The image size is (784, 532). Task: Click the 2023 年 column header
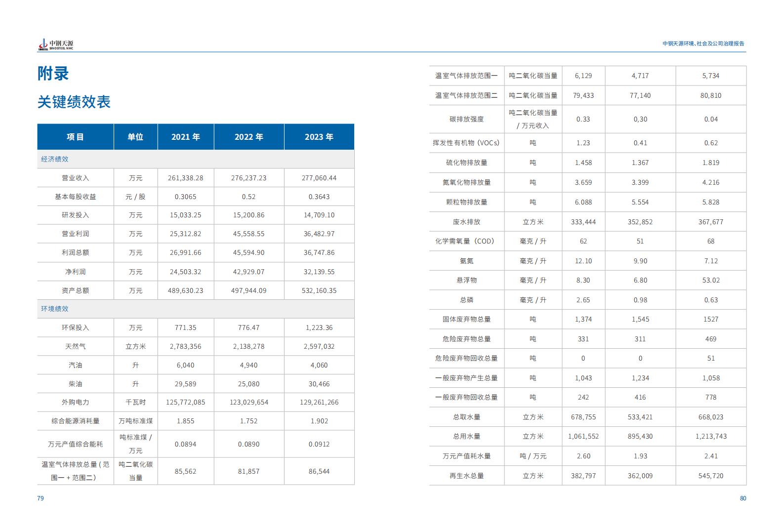tap(319, 137)
